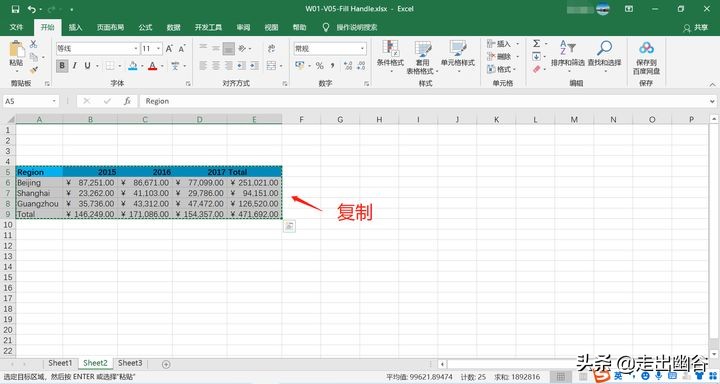Click the Share (共享) button
The image size is (720, 384).
(696, 28)
